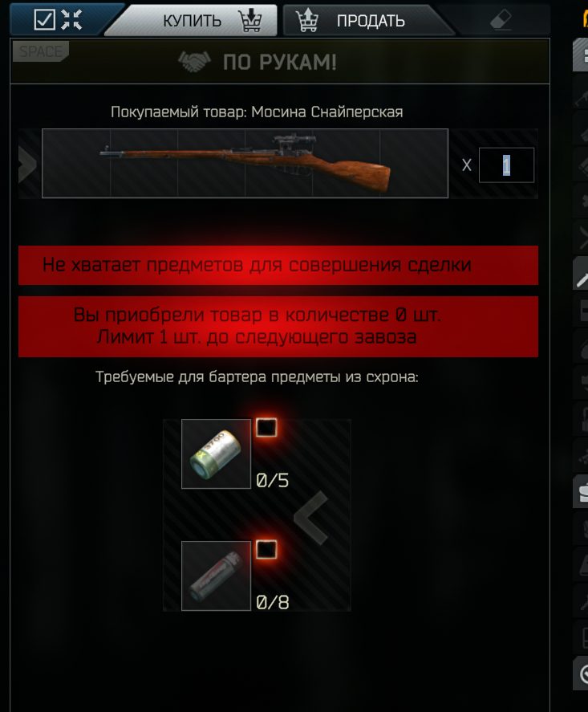Image resolution: width=588 pixels, height=712 pixels.
Task: Select the dark AA battery item marked 0/8
Action: click(x=216, y=576)
